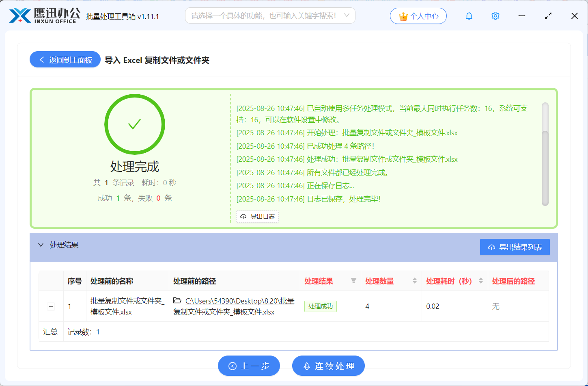
Task: Open the notification bell
Action: coord(469,16)
